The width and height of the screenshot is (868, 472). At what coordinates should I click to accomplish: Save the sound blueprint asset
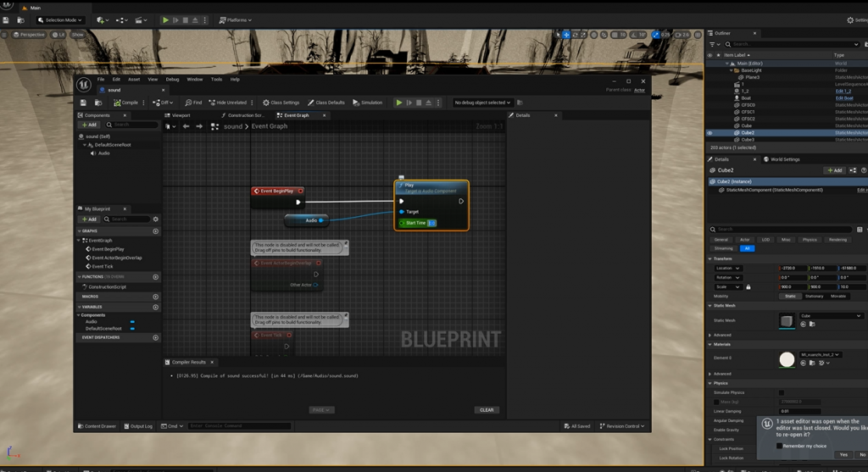click(83, 103)
